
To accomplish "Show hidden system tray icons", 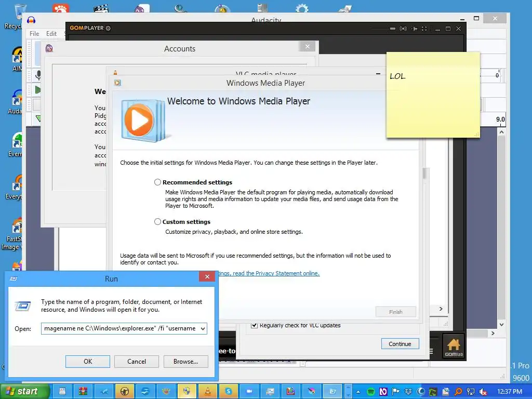I will tap(358, 392).
